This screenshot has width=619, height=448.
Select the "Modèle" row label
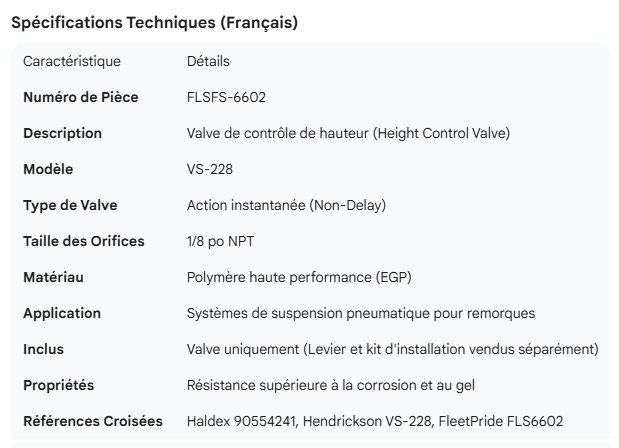point(48,169)
